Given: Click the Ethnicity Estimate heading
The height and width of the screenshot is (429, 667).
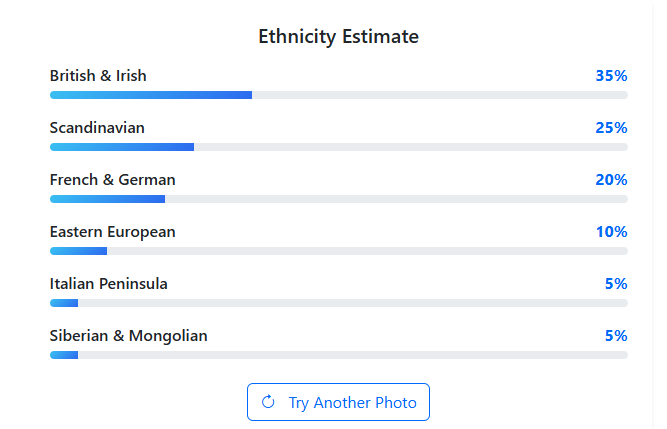Looking at the screenshot, I should tap(338, 37).
